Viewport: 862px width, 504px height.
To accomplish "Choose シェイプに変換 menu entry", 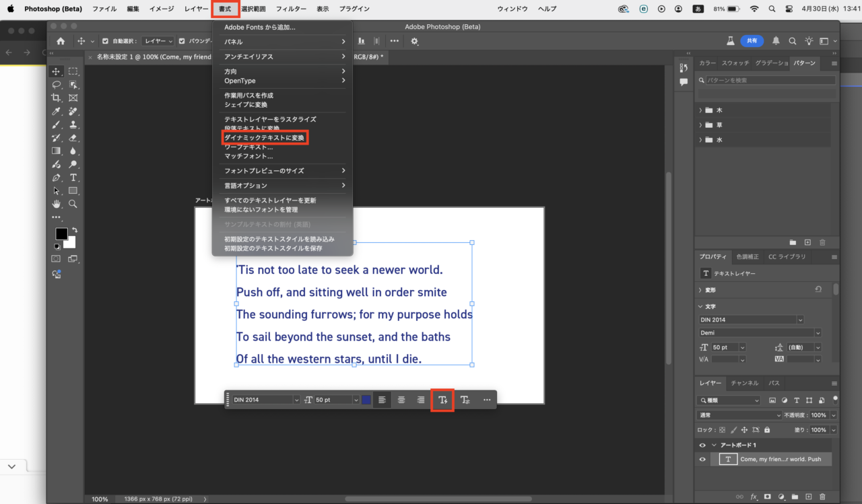I will [x=246, y=104].
